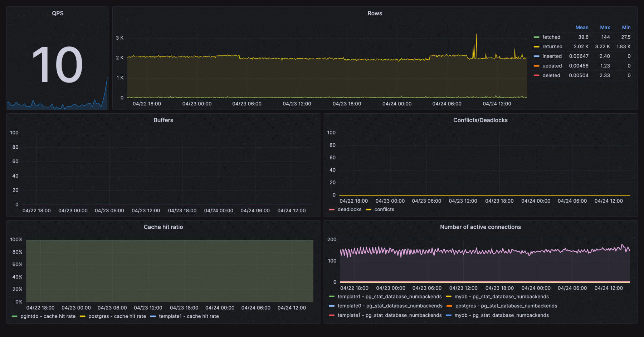This screenshot has width=644, height=337.
Task: Click the red deadlocks legend marker
Action: tap(332, 209)
